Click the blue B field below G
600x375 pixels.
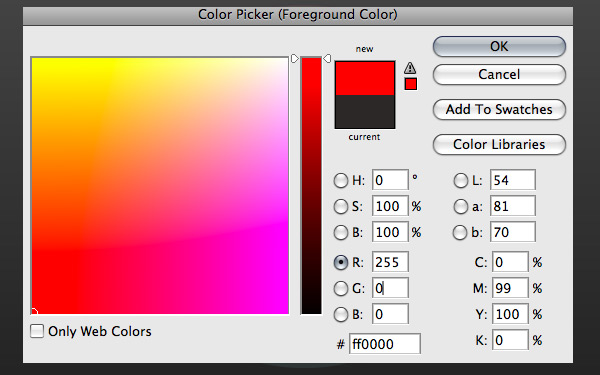tap(390, 314)
